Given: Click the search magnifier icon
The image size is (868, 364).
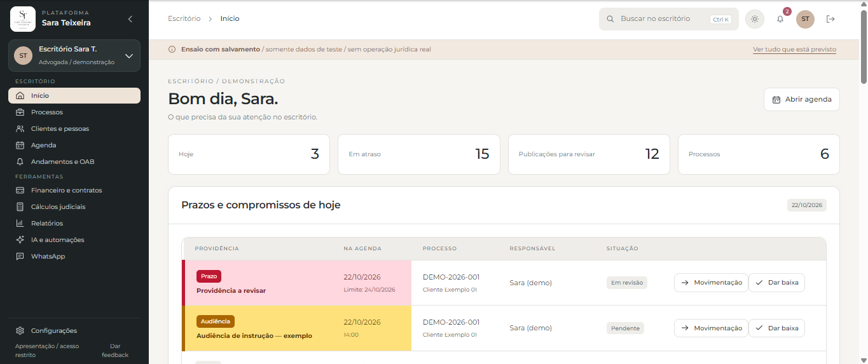Looking at the screenshot, I should (610, 19).
